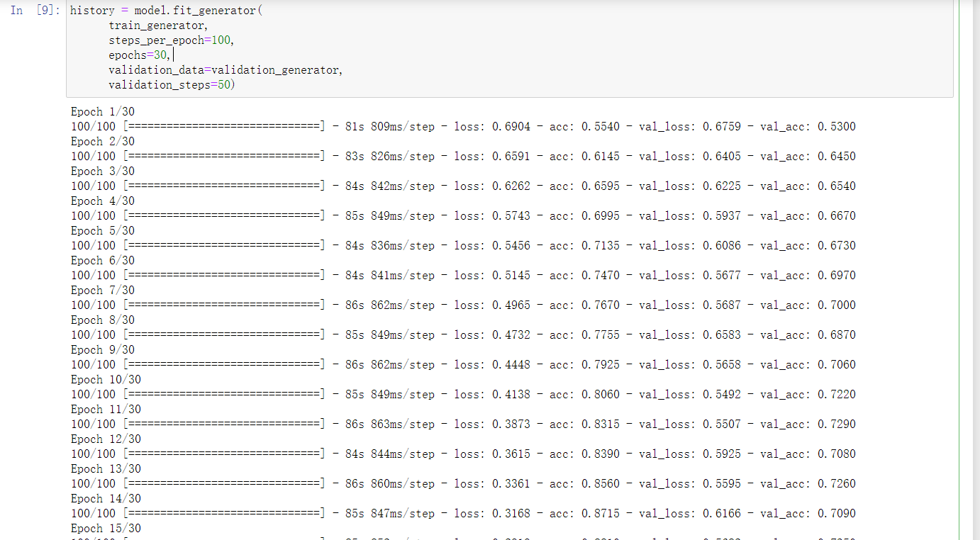
Task: Click the train_generator, code line
Action: (x=158, y=26)
